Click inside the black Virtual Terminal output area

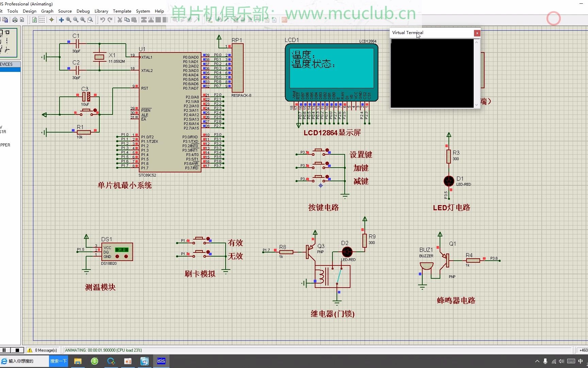432,73
